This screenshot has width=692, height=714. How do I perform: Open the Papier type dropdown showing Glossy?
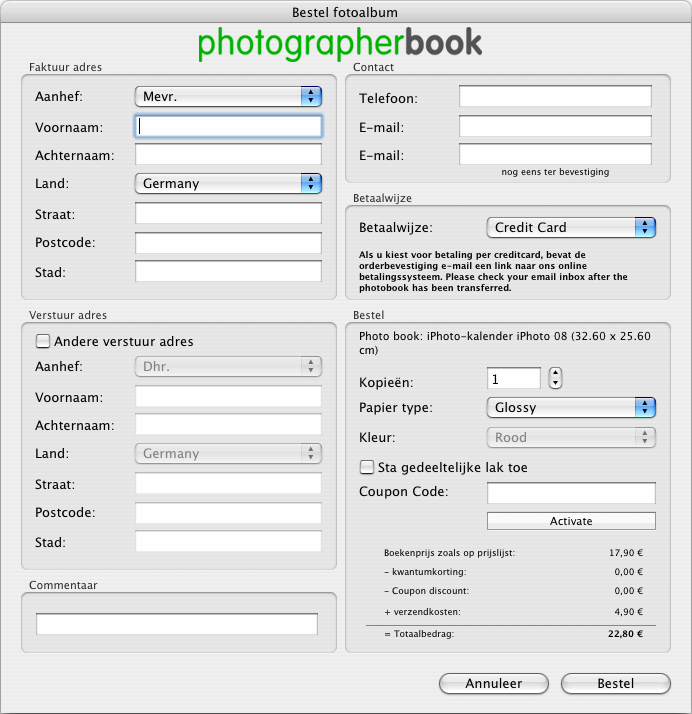[571, 408]
